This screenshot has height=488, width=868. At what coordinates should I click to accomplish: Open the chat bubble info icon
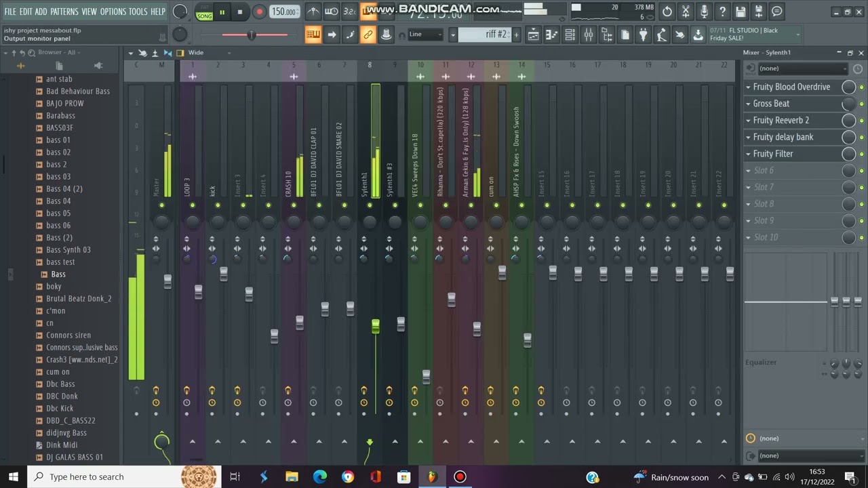point(777,12)
